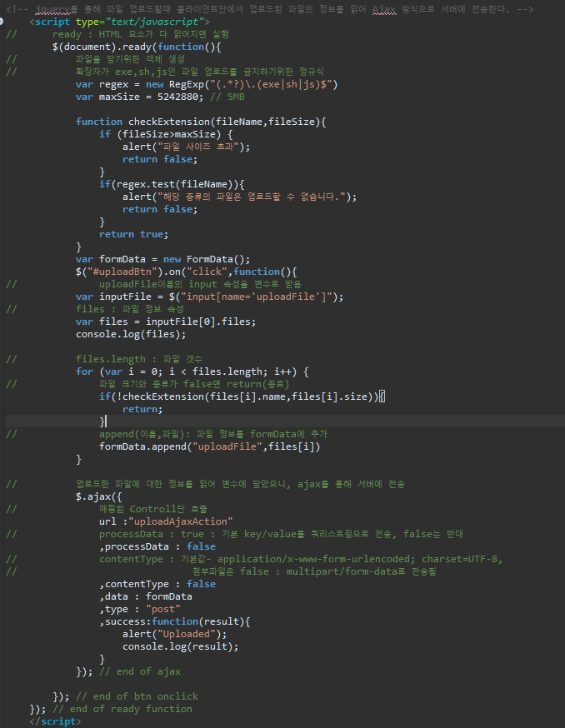Click the '// end of ajax' comment
Image resolution: width=565 pixels, height=728 pixels.
(x=140, y=672)
